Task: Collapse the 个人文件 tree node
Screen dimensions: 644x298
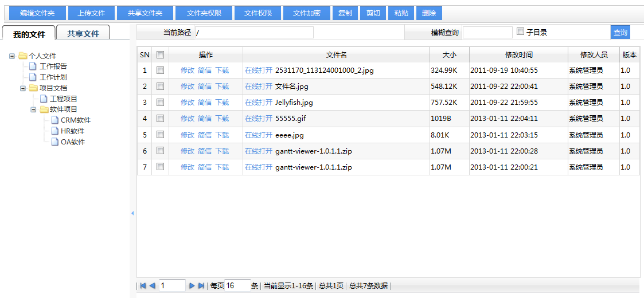Action: coord(12,56)
